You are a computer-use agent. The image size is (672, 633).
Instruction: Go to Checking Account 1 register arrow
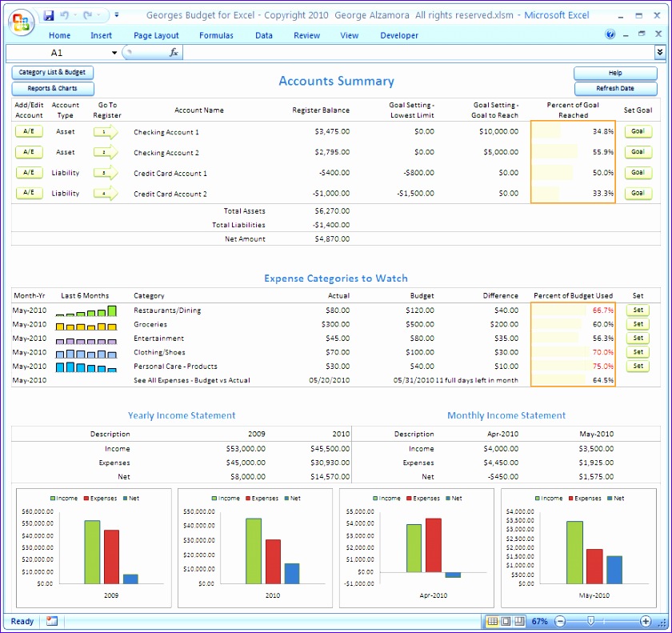click(x=106, y=131)
